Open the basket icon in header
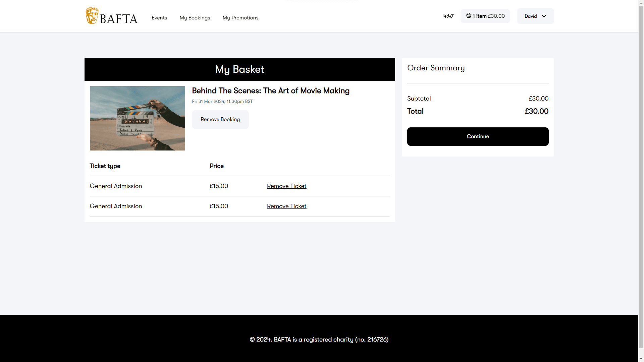Image resolution: width=644 pixels, height=362 pixels. coord(469,16)
